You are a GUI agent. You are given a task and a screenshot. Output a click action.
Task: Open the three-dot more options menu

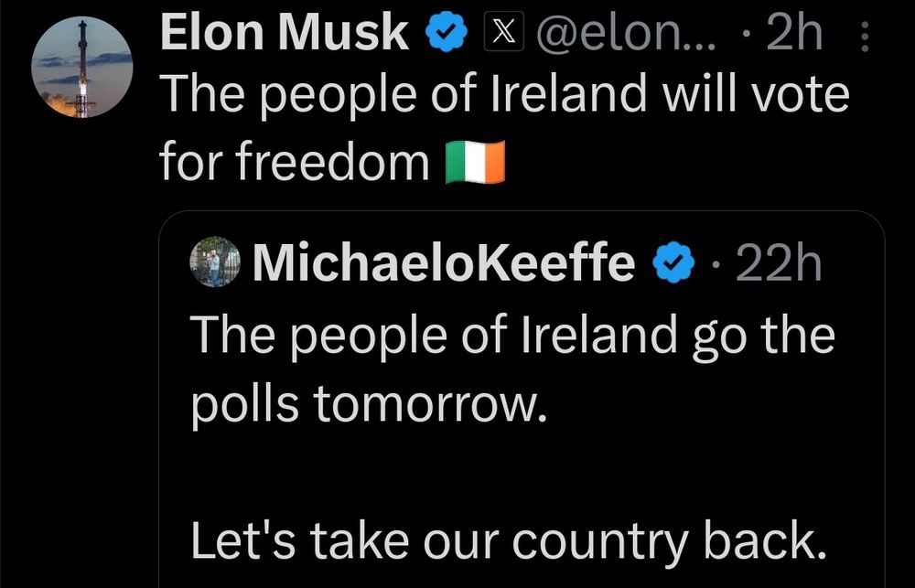865,37
